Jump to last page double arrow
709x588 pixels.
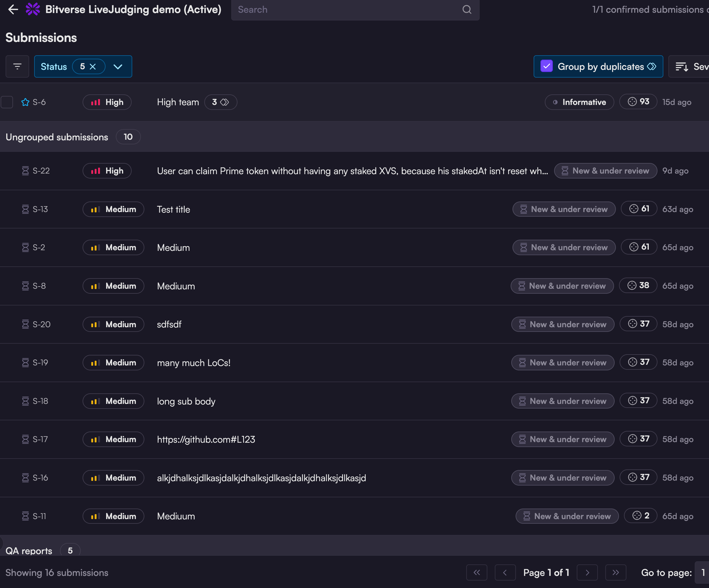[x=616, y=572]
